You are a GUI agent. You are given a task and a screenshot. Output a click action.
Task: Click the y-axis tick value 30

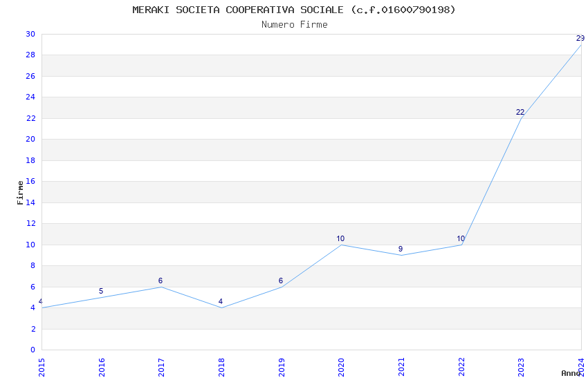point(30,34)
